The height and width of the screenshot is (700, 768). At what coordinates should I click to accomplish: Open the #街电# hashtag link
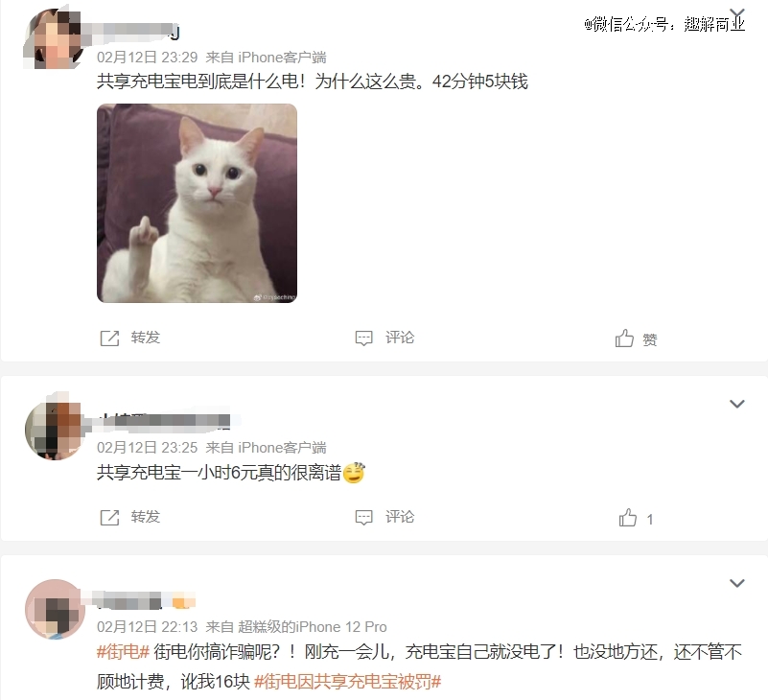point(123,652)
